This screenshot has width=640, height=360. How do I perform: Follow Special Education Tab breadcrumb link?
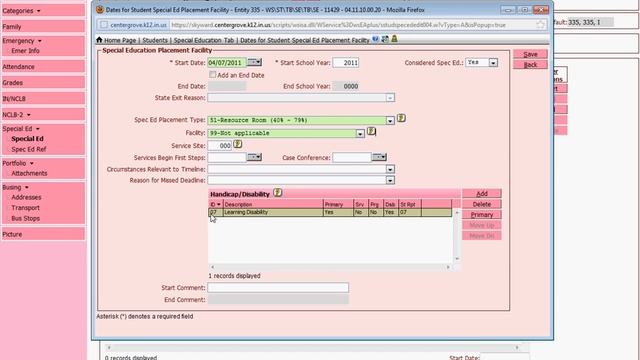[x=204, y=40]
